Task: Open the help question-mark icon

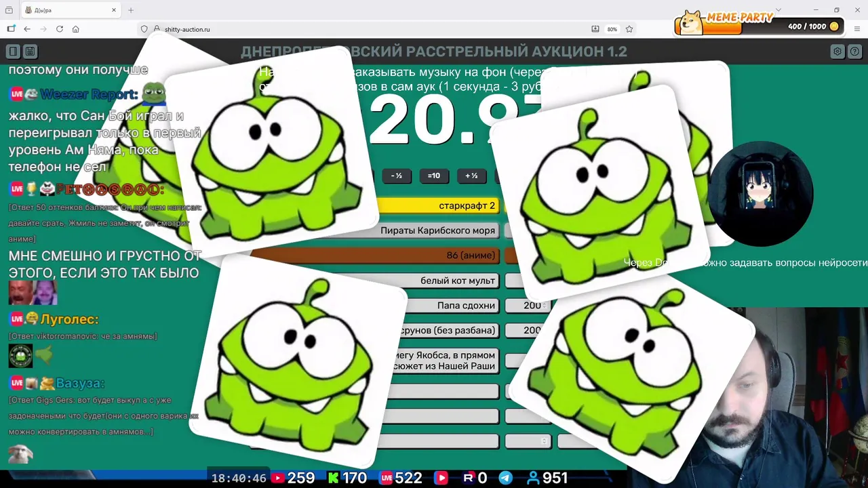Action: [x=854, y=52]
